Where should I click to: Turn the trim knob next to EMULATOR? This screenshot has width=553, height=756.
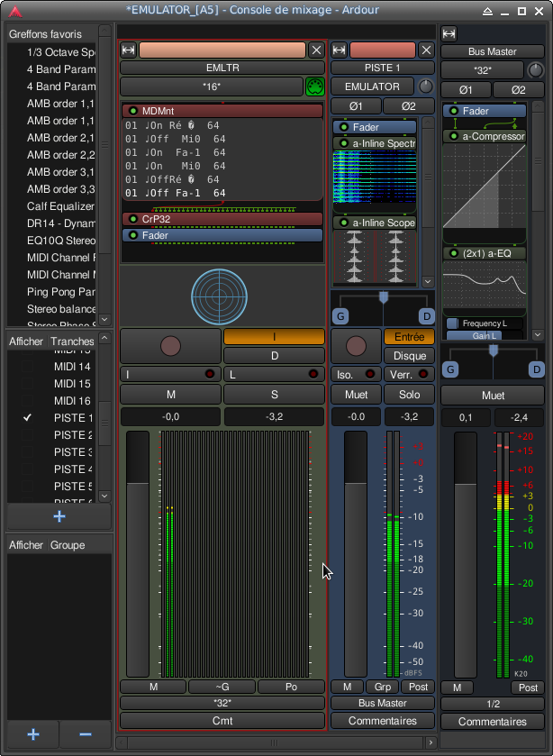(425, 87)
